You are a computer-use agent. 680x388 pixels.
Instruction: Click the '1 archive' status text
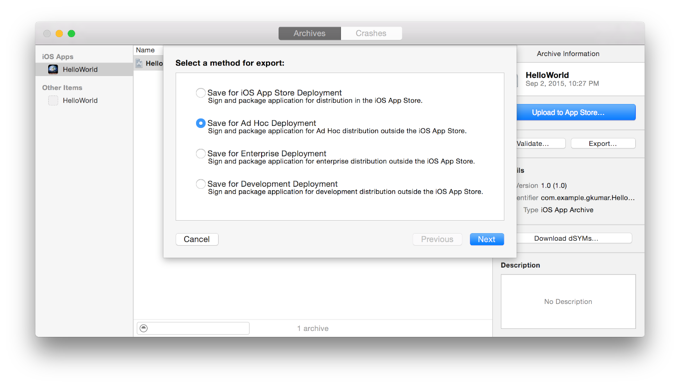tap(313, 329)
